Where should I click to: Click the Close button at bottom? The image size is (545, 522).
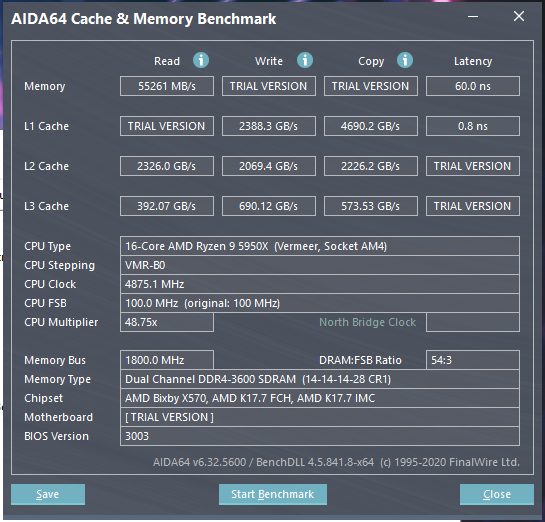(x=497, y=494)
